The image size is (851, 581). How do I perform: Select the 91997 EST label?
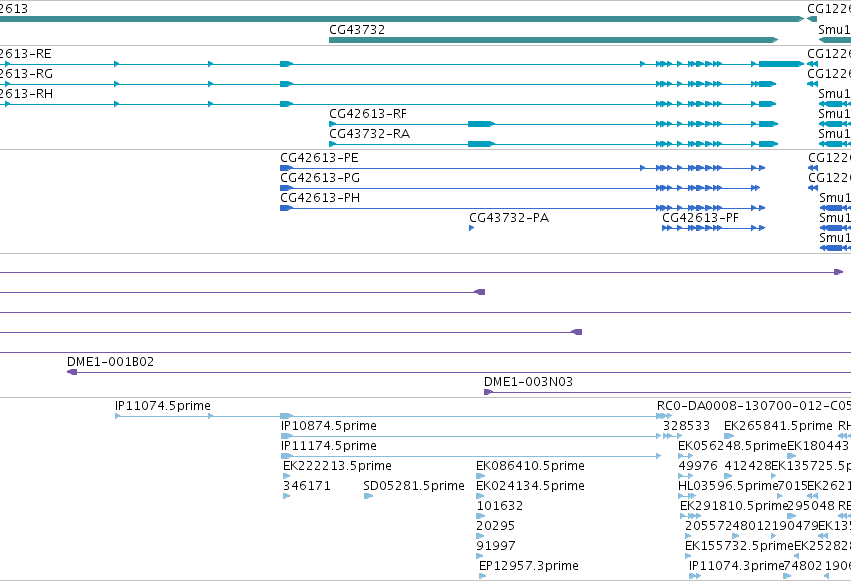[x=496, y=546]
